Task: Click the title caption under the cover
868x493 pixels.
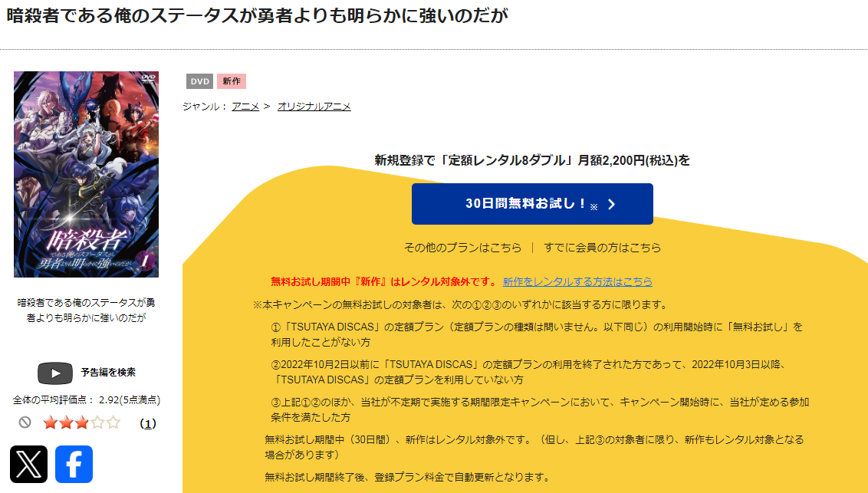Action: coord(87,311)
